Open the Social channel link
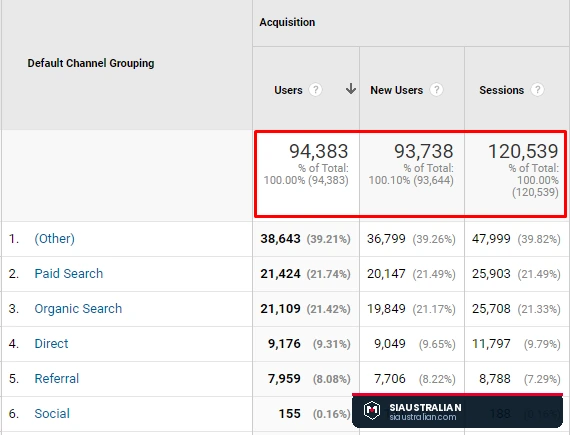 coord(52,414)
